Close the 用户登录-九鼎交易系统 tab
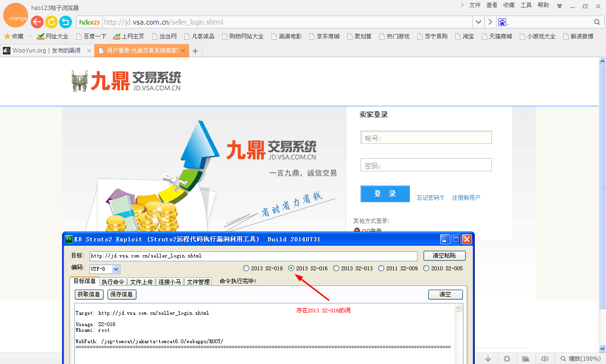Viewport: 606px width, 364px height. [183, 51]
